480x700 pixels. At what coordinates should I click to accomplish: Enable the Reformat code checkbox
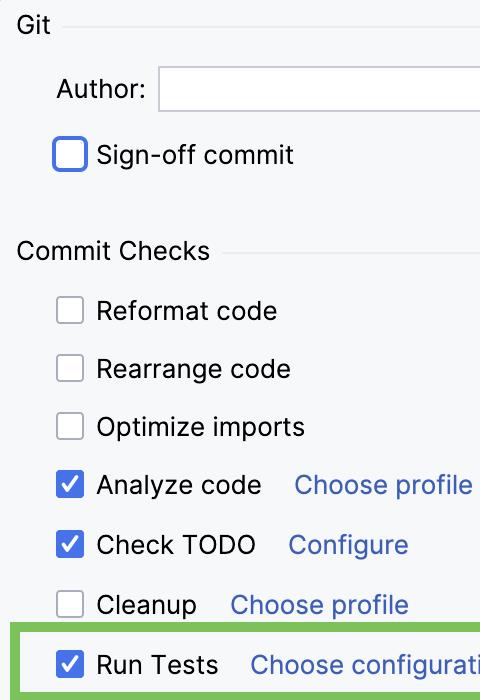point(70,310)
